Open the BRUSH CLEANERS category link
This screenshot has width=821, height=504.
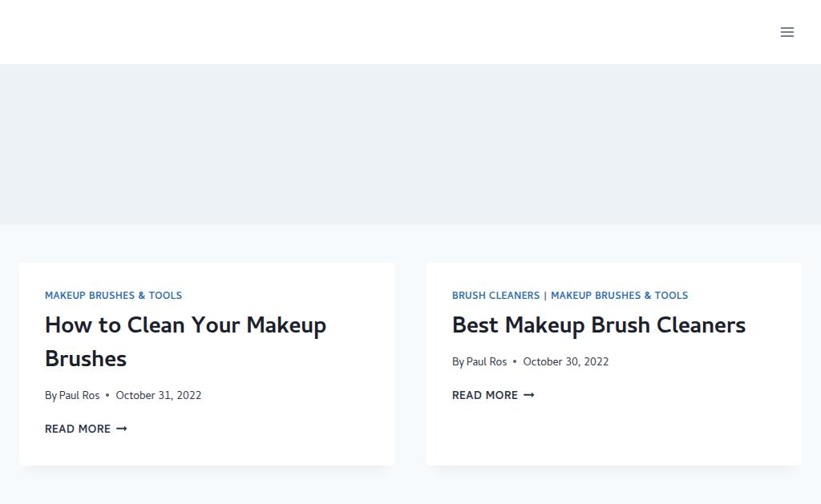tap(495, 295)
